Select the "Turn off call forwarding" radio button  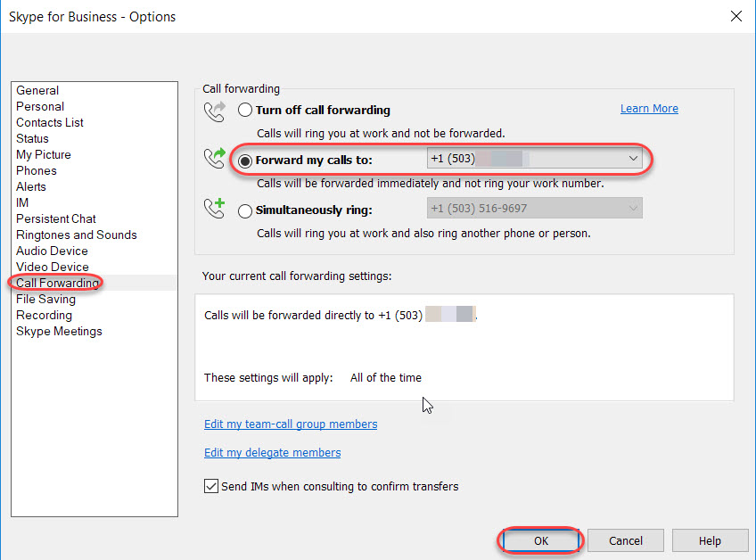point(245,110)
